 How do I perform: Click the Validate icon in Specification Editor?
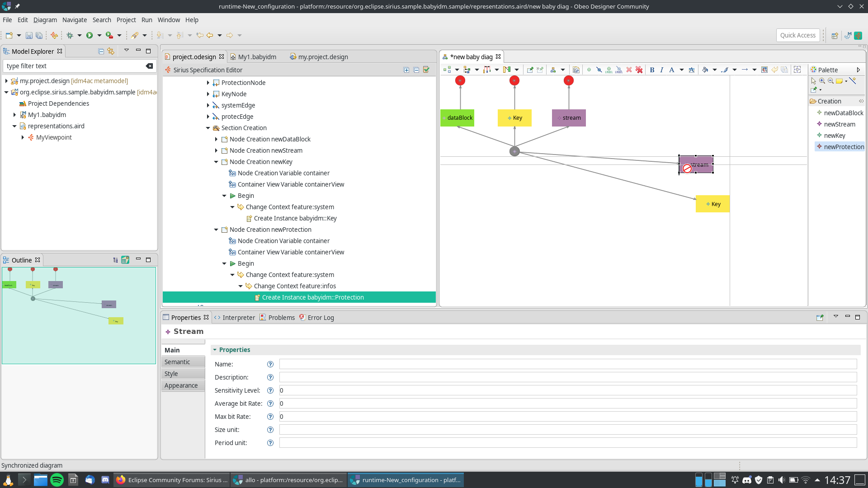pyautogui.click(x=426, y=70)
